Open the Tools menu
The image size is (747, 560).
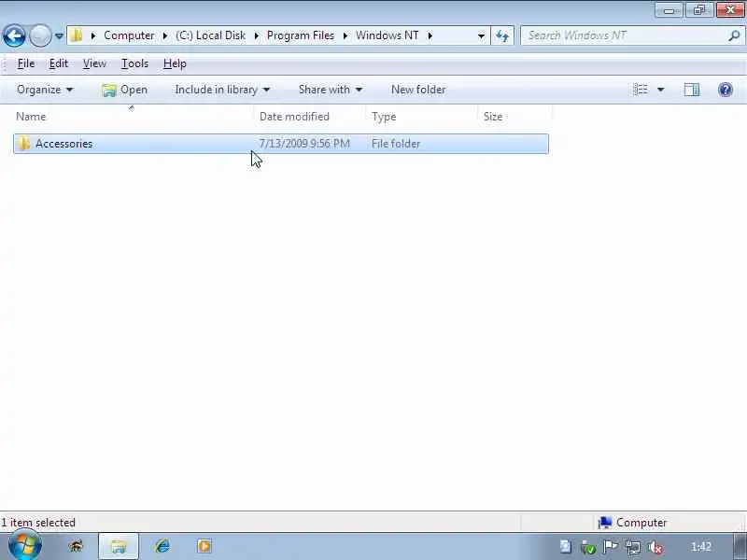(134, 63)
